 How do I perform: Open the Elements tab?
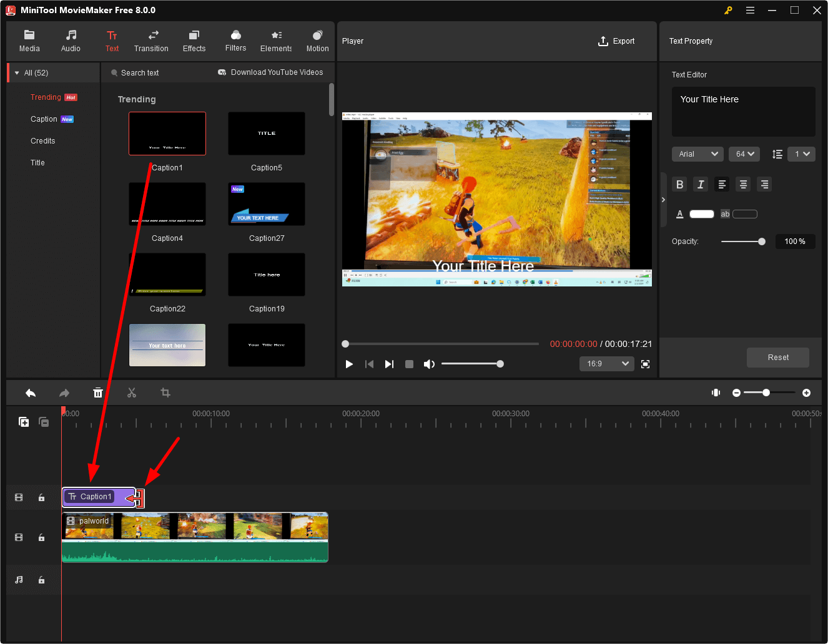[x=276, y=41]
